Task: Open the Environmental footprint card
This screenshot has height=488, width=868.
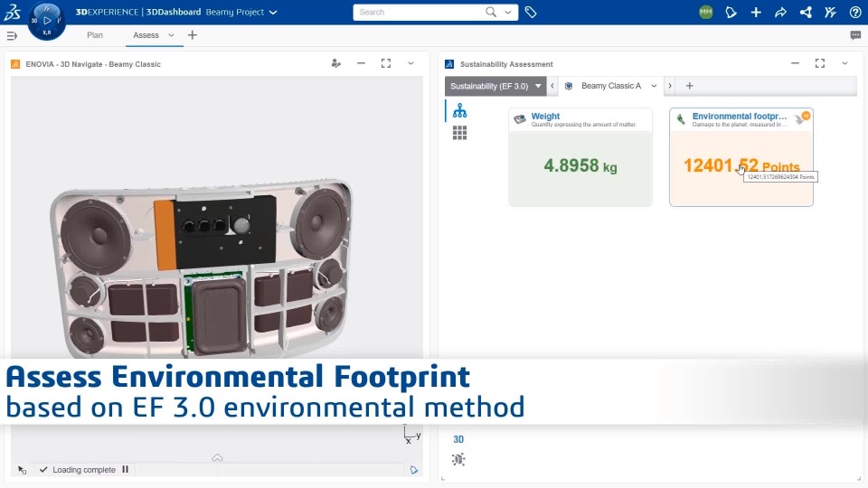Action: 741,157
